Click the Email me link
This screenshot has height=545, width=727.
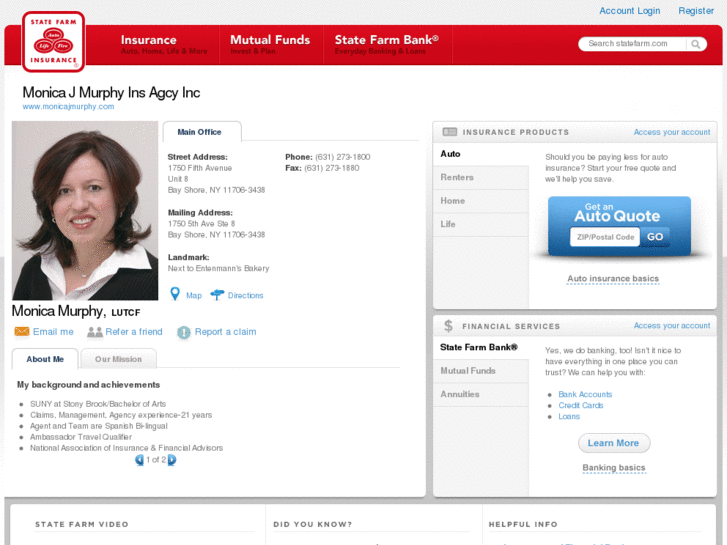coord(53,332)
